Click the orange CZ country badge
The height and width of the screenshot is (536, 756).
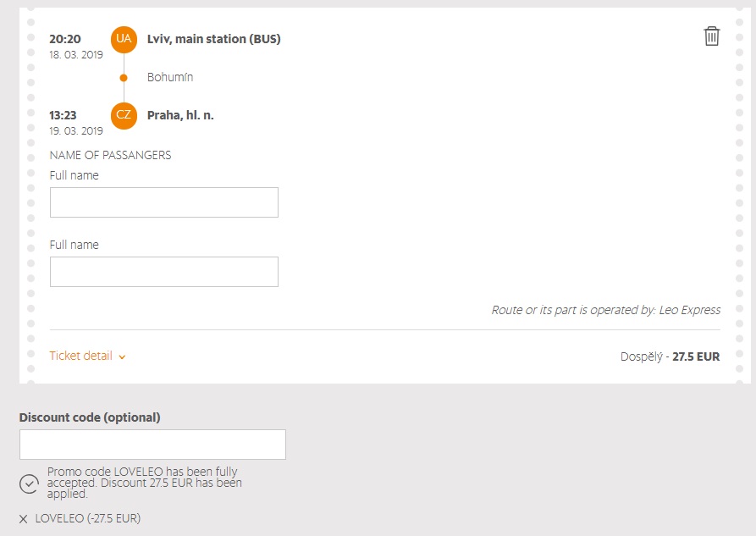click(124, 115)
